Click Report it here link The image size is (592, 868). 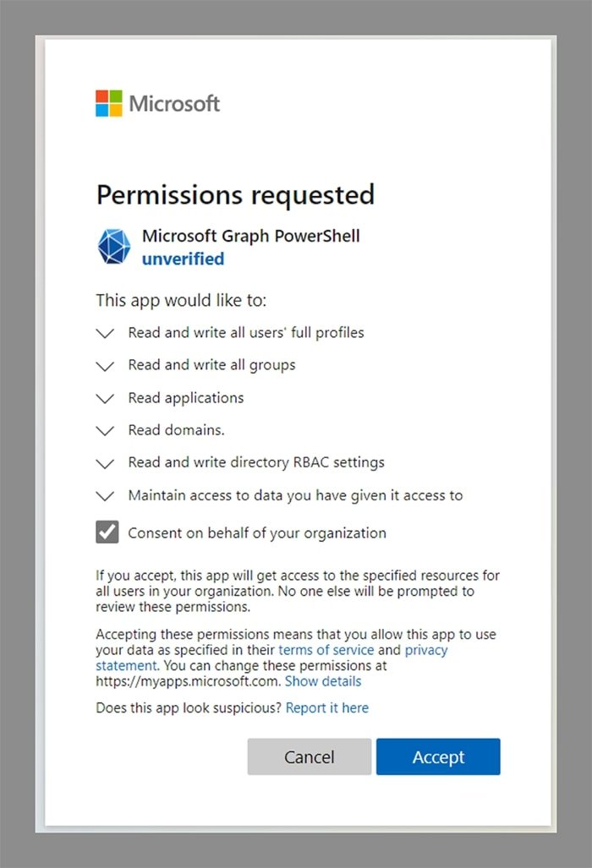click(326, 707)
